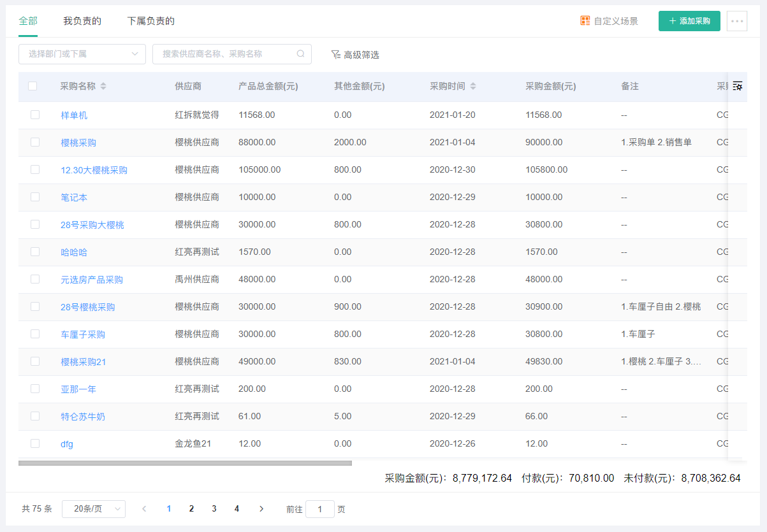Click the 高级筛选 filter icon
The height and width of the screenshot is (532, 767).
[336, 55]
